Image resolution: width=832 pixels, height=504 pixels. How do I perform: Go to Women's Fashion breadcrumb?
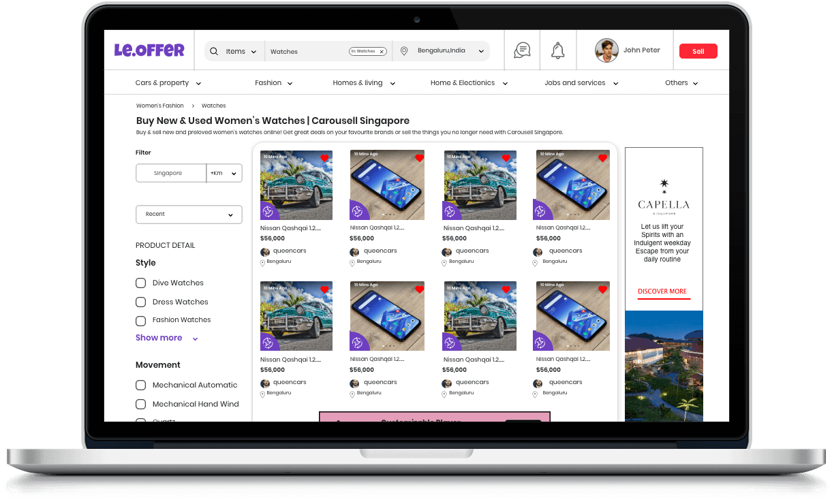[x=160, y=106]
